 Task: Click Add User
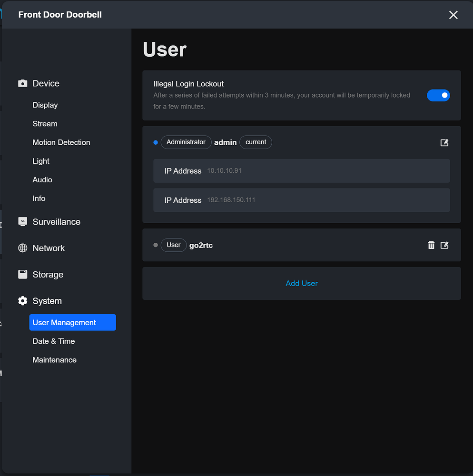tap(302, 283)
